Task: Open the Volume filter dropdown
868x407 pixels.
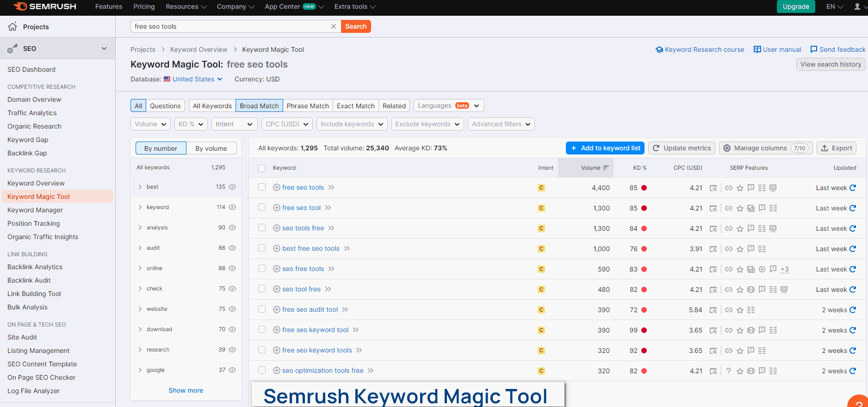Action: click(150, 124)
